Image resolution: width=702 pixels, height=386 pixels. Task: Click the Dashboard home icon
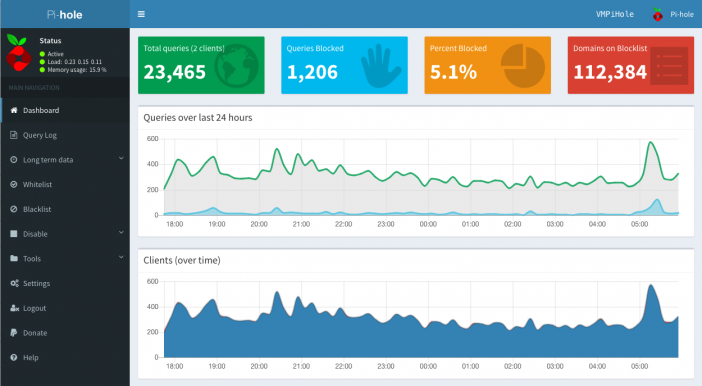tap(14, 110)
